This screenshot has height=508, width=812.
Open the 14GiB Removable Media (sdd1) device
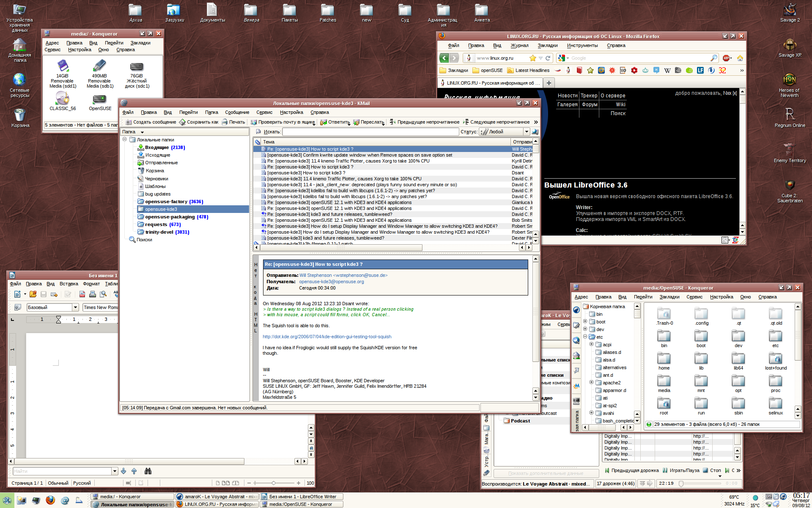click(x=63, y=74)
